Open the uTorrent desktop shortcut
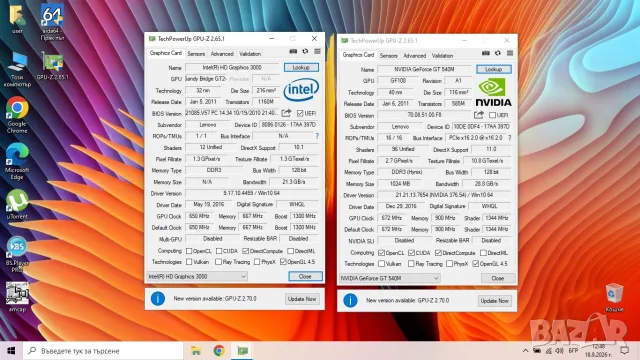Image resolution: width=640 pixels, height=360 pixels. pyautogui.click(x=17, y=204)
